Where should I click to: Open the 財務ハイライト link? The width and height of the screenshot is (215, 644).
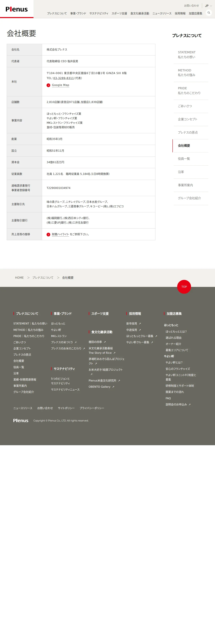(x=60, y=234)
